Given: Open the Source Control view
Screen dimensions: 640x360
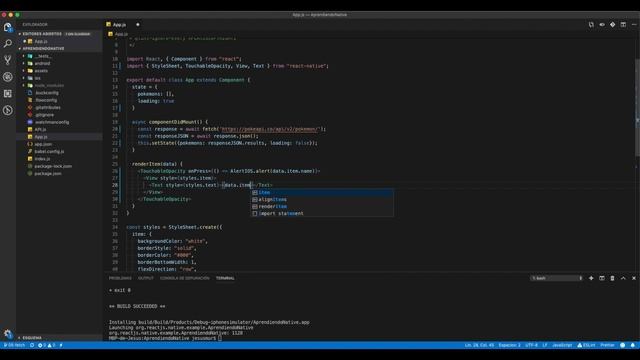Looking at the screenshot, I should pyautogui.click(x=7, y=60).
